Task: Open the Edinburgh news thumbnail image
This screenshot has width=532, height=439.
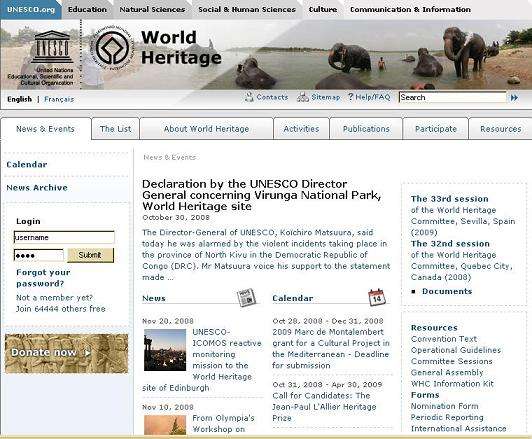Action: coord(165,350)
